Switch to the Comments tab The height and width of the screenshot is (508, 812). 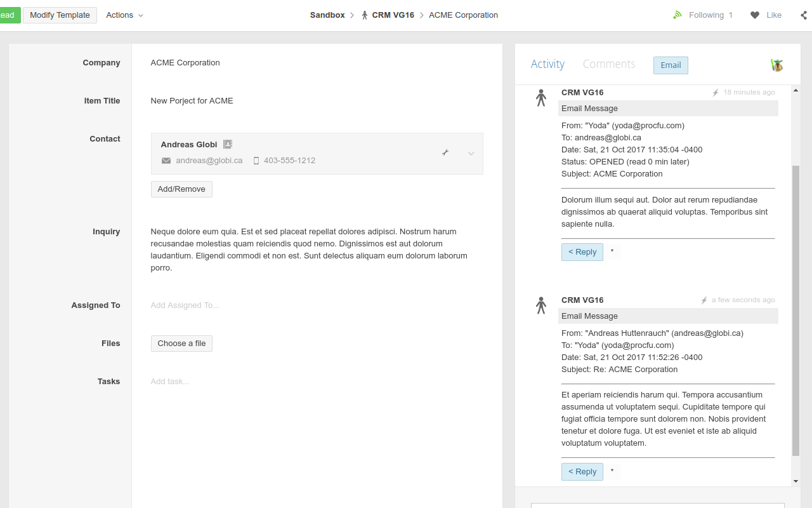point(609,63)
